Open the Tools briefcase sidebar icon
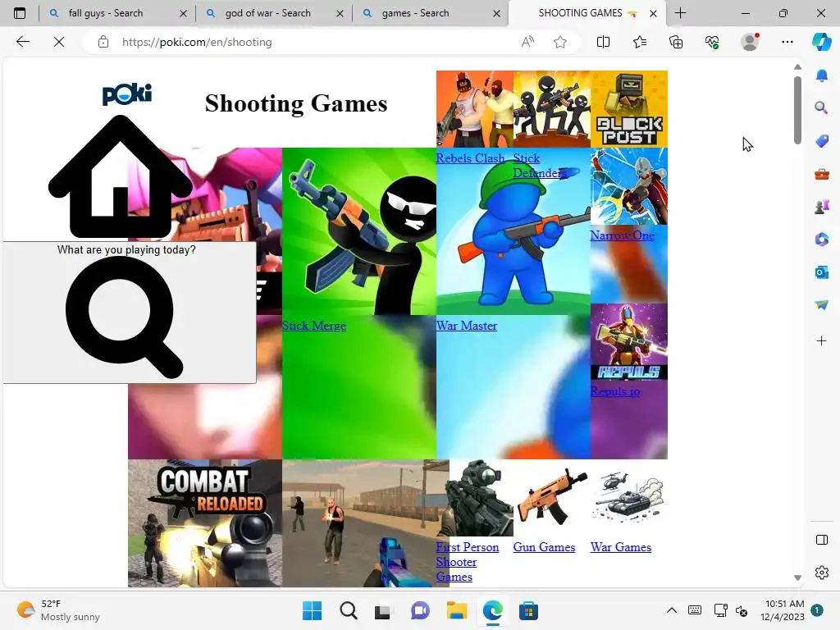The width and height of the screenshot is (840, 630). (x=822, y=174)
